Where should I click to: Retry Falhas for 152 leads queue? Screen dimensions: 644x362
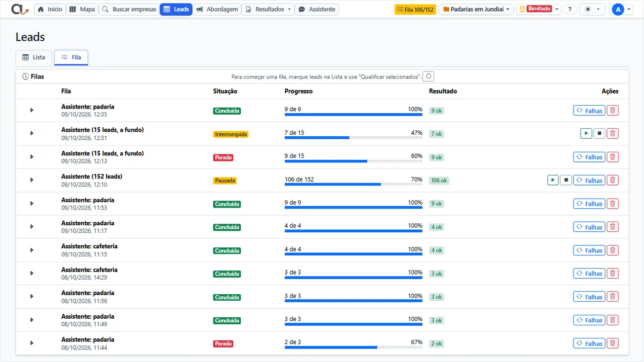589,180
